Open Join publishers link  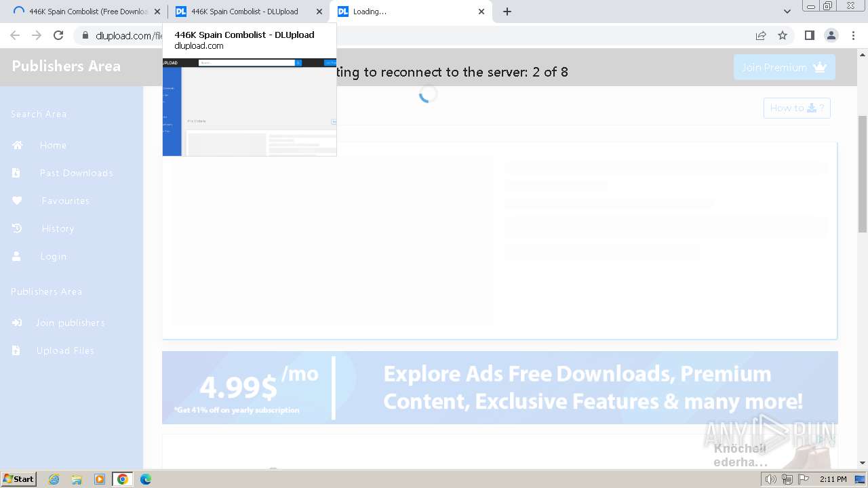(71, 323)
